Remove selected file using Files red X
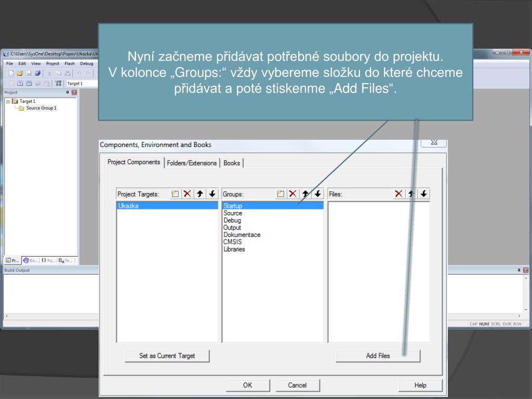This screenshot has width=532, height=399. click(x=398, y=194)
